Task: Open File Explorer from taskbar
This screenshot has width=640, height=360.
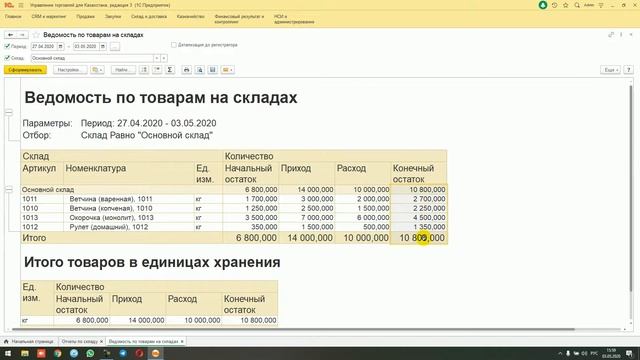Action: click(x=25, y=353)
